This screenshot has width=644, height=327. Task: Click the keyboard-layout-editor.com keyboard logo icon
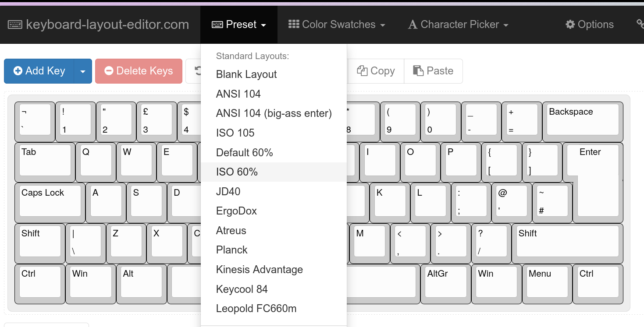15,25
